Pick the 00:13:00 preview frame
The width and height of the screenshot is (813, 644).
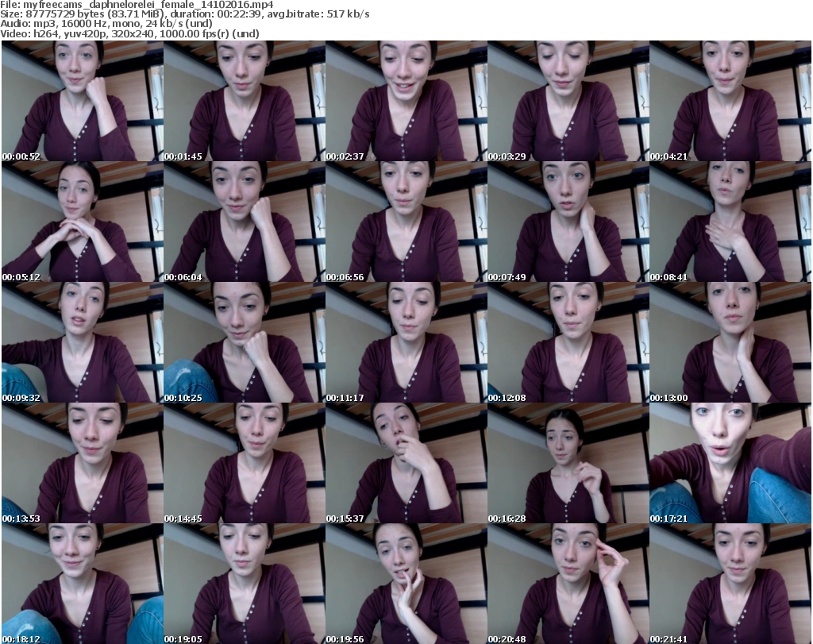click(730, 343)
